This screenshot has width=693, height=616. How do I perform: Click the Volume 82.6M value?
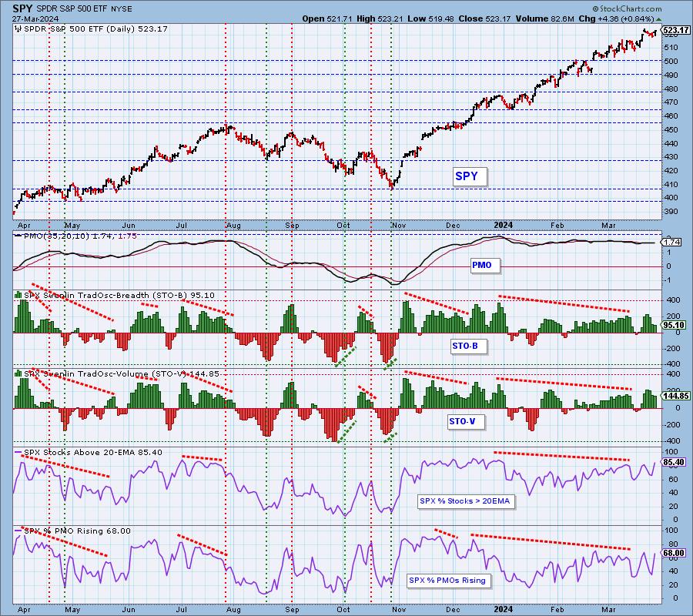(546, 18)
